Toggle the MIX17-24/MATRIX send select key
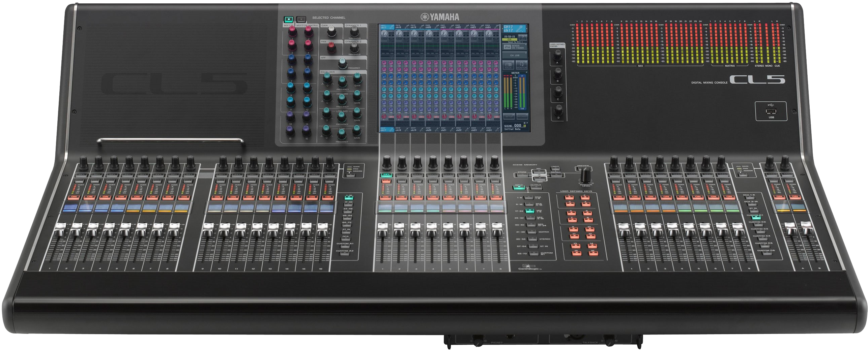The height and width of the screenshot is (350, 868). pos(301,19)
